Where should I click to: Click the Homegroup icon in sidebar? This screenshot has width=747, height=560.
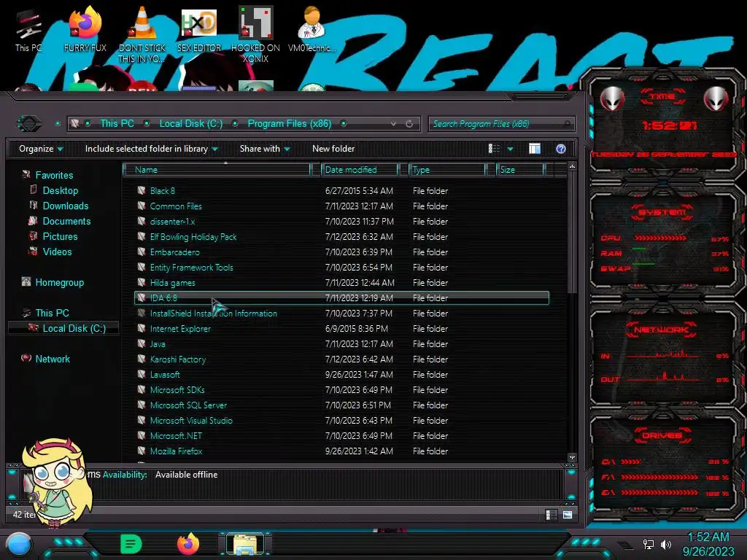click(x=26, y=282)
